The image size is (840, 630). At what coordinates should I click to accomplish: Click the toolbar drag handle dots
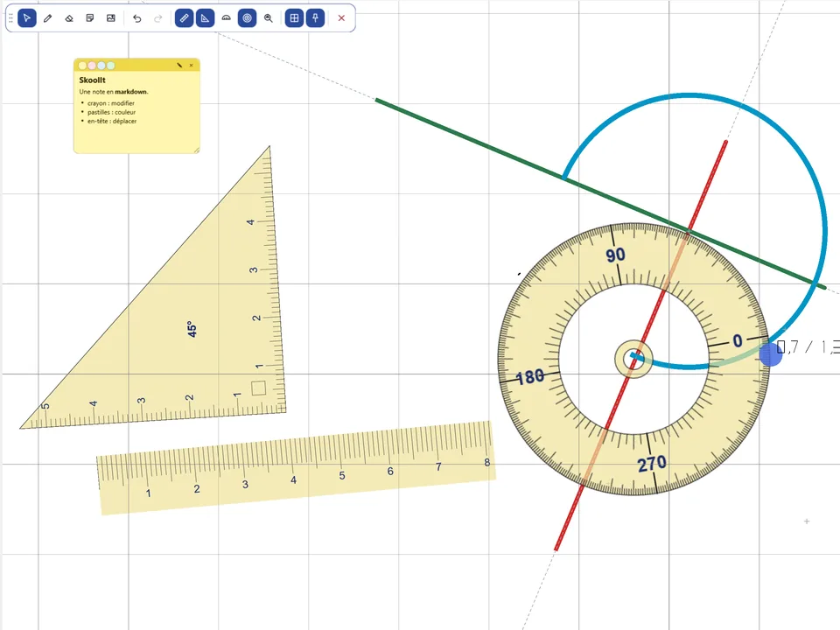pyautogui.click(x=10, y=18)
